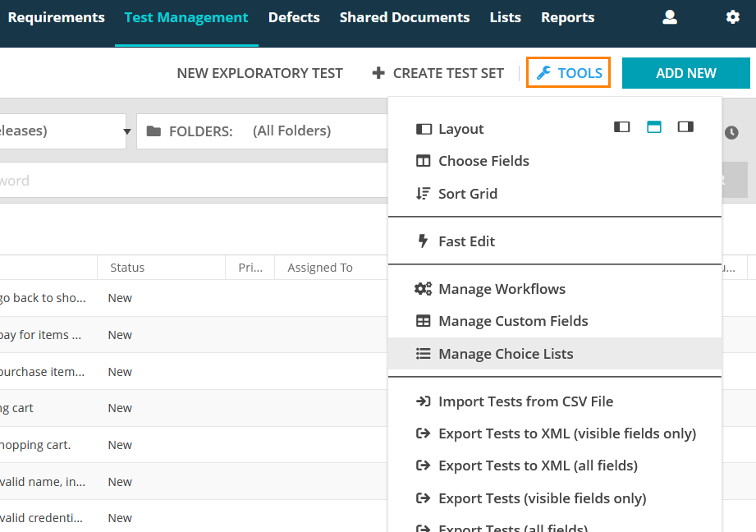
Task: Click the user profile icon
Action: coord(670,17)
